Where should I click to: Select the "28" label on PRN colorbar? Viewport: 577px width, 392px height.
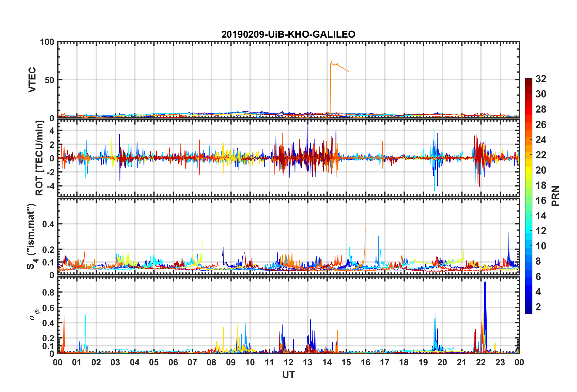click(541, 109)
